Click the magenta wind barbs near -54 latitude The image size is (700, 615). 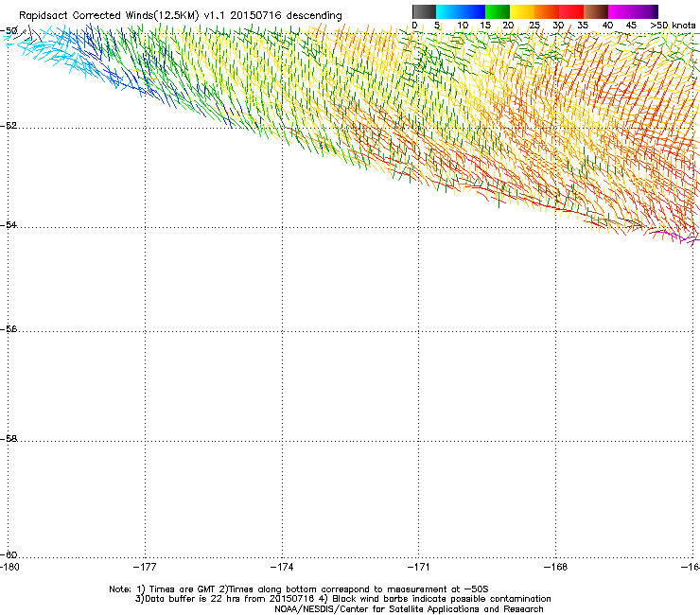[x=678, y=237]
